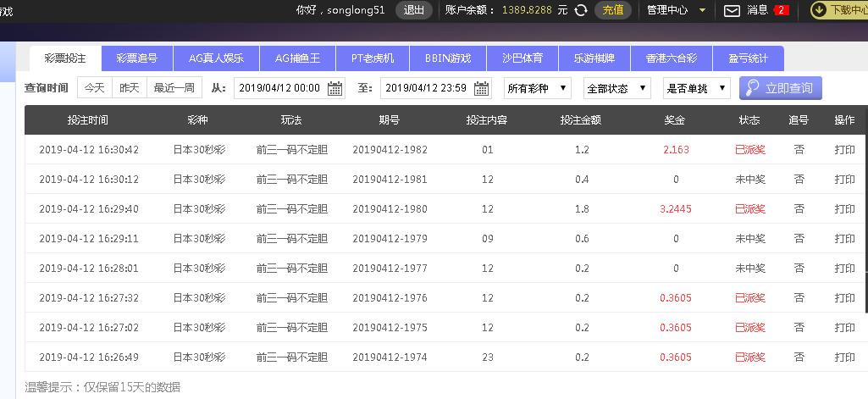
Task: Open the 所有彩种 lottery type dropdown
Action: coord(537,88)
